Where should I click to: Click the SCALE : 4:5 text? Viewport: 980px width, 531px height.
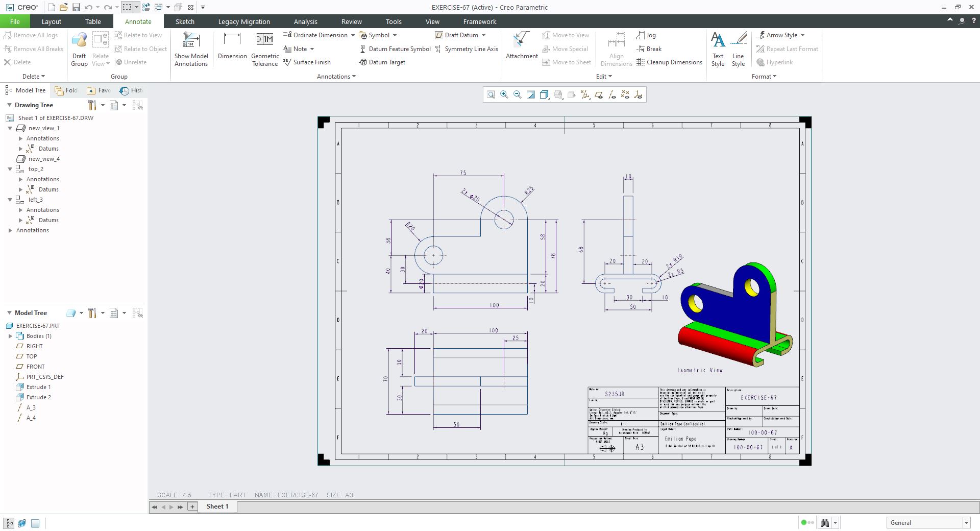tap(174, 495)
